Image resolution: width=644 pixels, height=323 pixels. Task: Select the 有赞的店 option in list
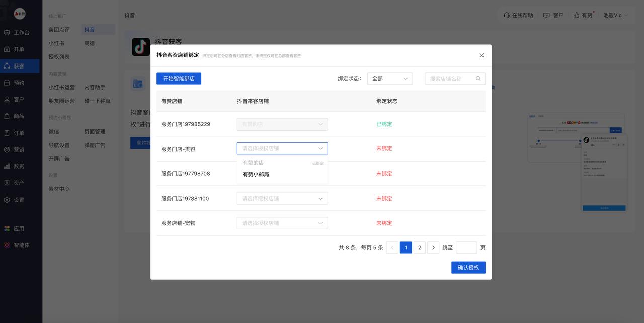[282, 163]
